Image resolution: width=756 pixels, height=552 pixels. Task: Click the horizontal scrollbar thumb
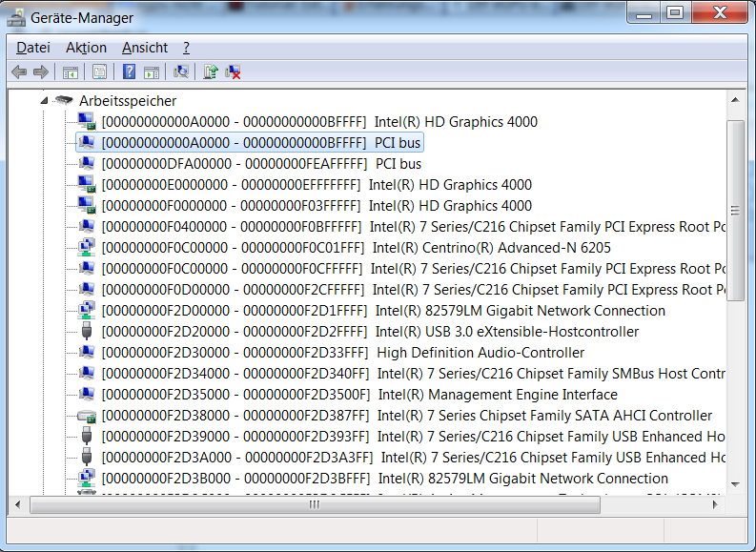click(x=315, y=504)
